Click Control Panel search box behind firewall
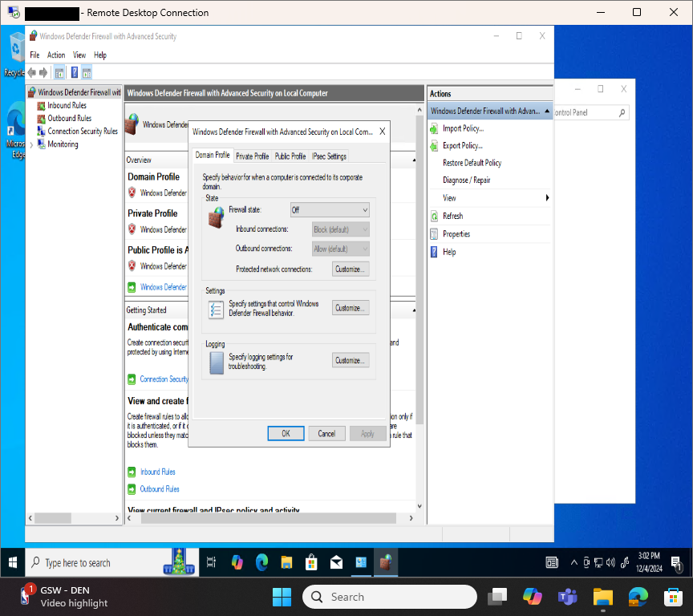This screenshot has height=616, width=693. coord(591,112)
